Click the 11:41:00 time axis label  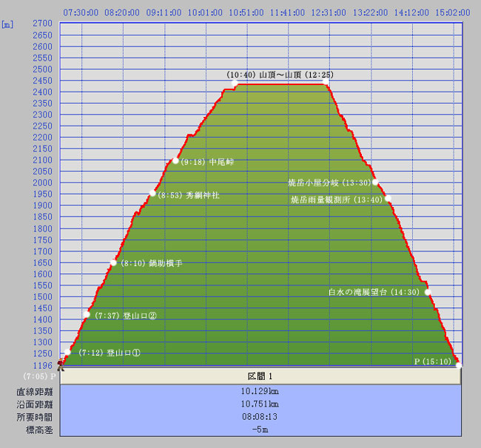point(287,13)
